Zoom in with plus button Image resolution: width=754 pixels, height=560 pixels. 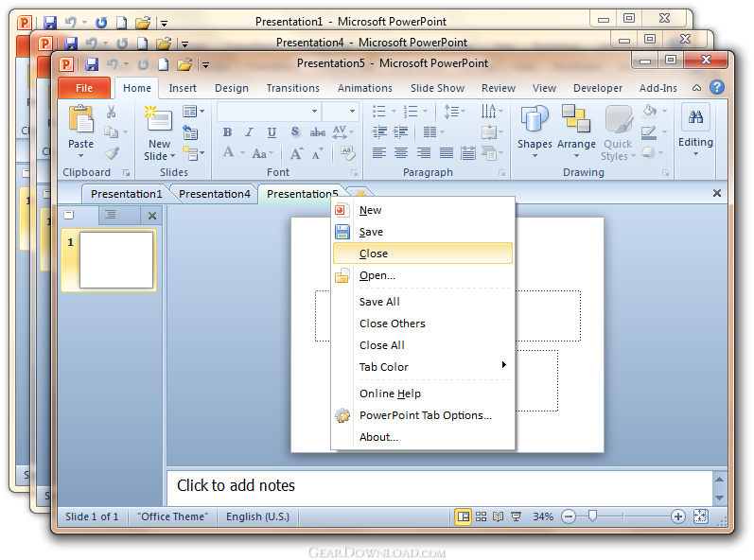(x=677, y=516)
